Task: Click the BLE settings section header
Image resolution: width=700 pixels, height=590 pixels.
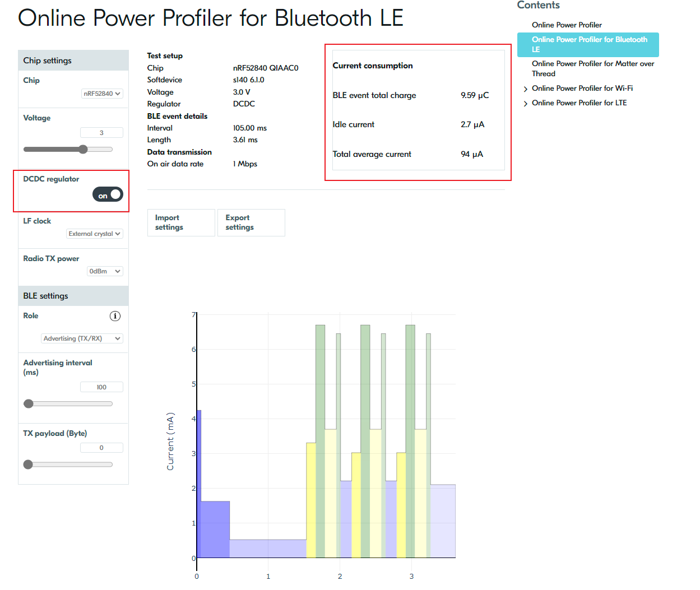Action: tap(73, 296)
